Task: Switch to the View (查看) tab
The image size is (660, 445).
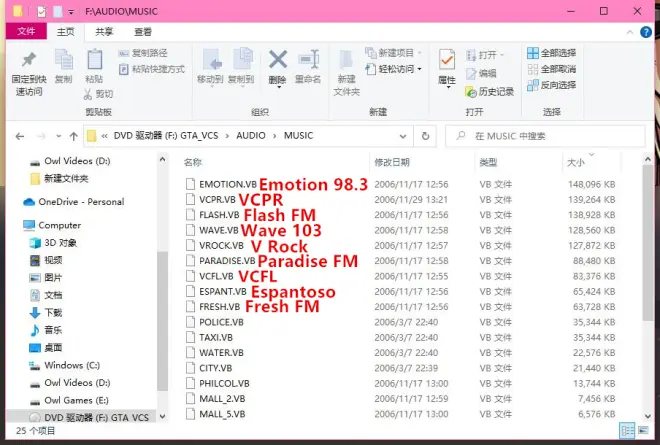Action: point(143,32)
